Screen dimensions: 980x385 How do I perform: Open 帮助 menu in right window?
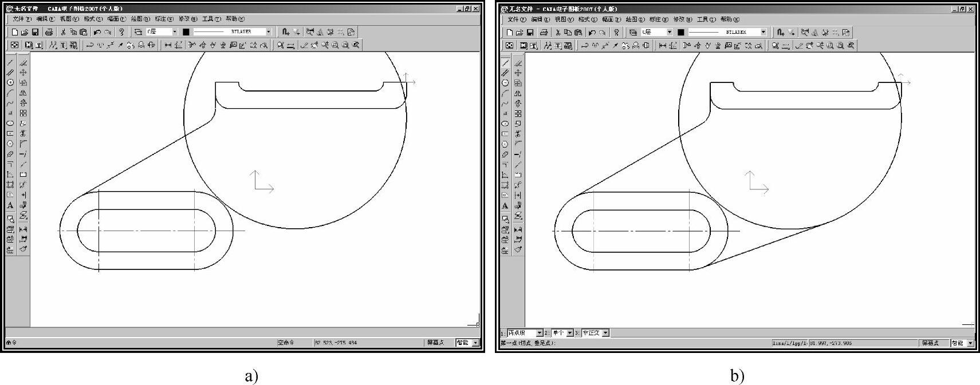tap(730, 19)
